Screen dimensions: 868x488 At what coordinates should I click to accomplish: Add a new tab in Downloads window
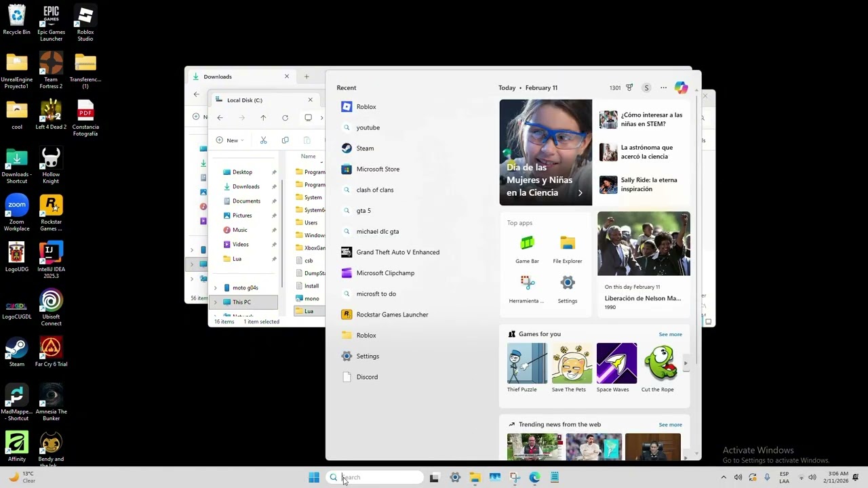[x=307, y=77]
